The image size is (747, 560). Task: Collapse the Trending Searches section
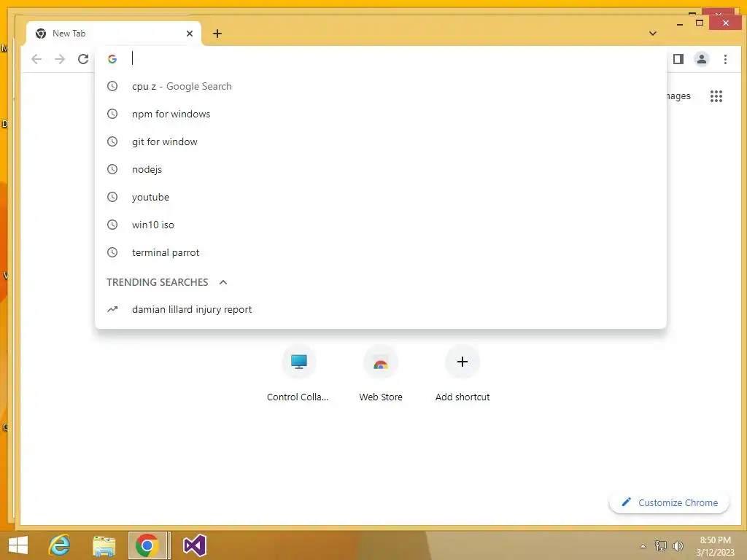pyautogui.click(x=223, y=282)
